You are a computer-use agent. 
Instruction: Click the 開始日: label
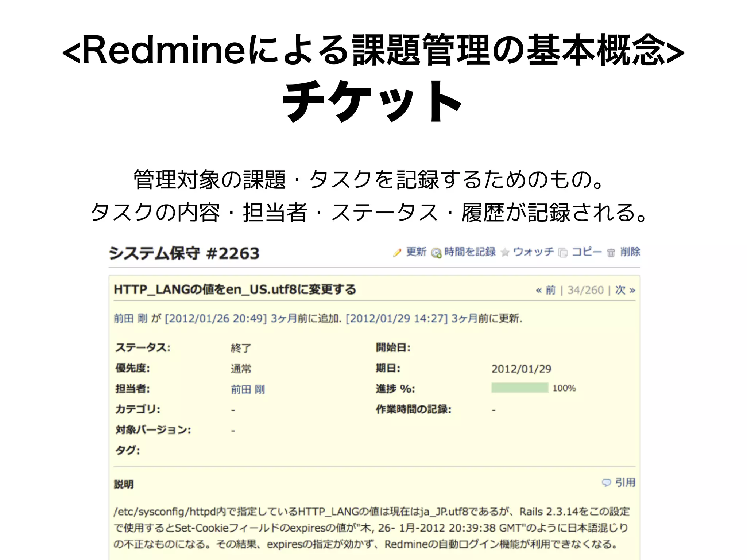point(393,347)
